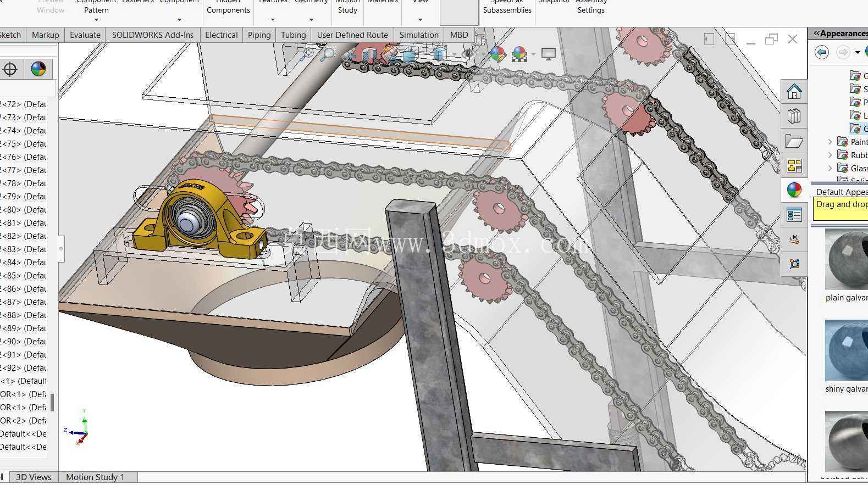Open the SOLIDWORKS Resources home tab
868x485 pixels.
click(x=794, y=91)
